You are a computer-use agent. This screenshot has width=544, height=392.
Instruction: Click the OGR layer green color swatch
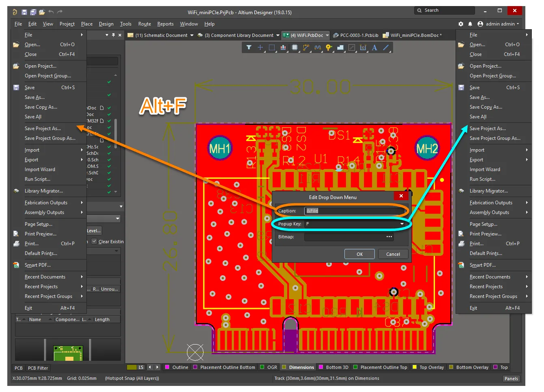[x=262, y=367]
